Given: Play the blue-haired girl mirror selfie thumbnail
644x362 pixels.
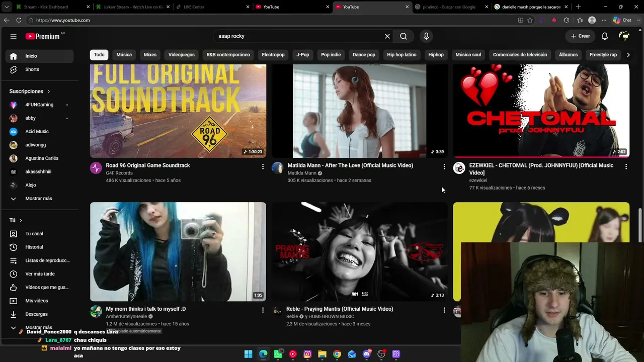Looking at the screenshot, I should pyautogui.click(x=178, y=251).
